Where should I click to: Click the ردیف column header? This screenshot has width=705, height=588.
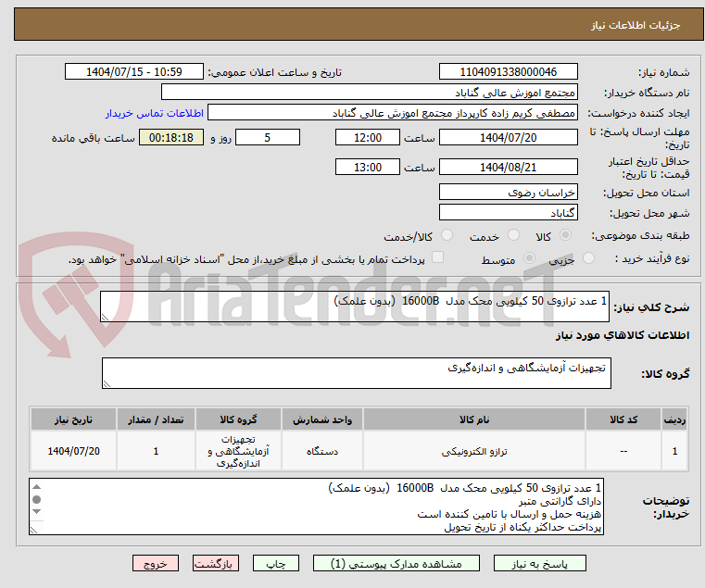pyautogui.click(x=674, y=419)
